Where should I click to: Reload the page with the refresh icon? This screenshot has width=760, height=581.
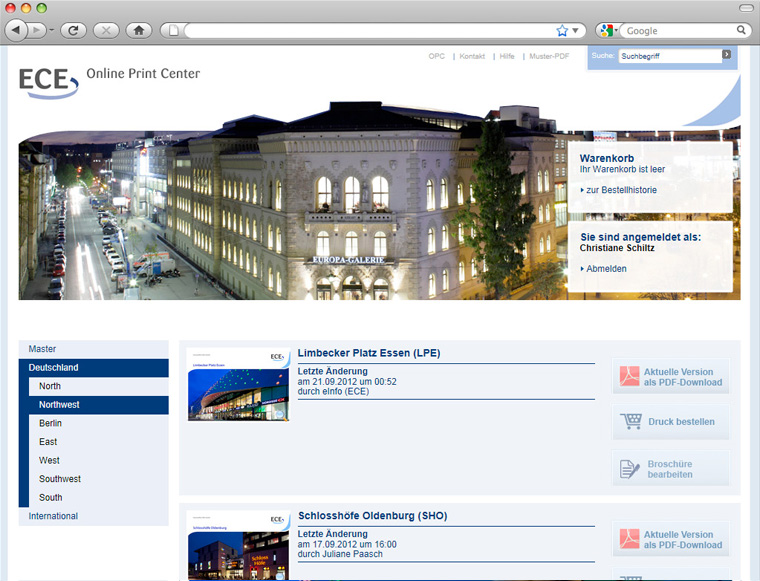(73, 31)
